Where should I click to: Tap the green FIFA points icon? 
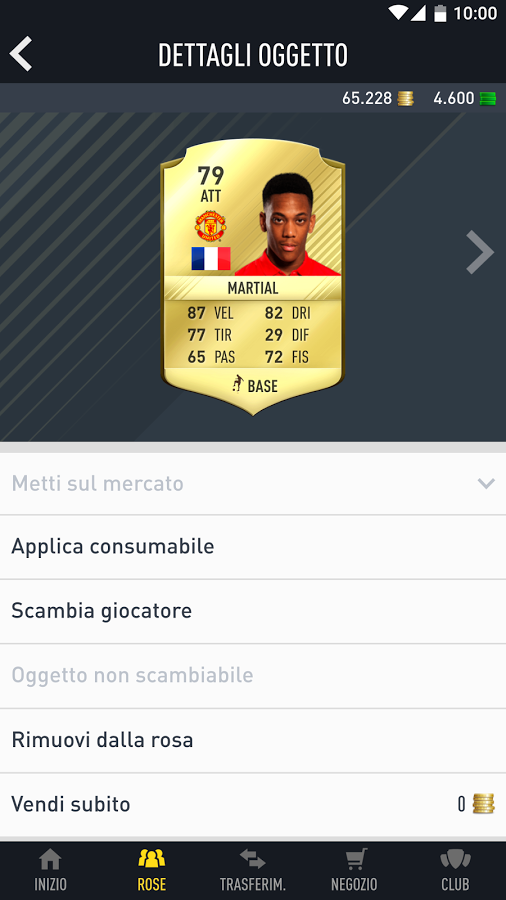[488, 99]
